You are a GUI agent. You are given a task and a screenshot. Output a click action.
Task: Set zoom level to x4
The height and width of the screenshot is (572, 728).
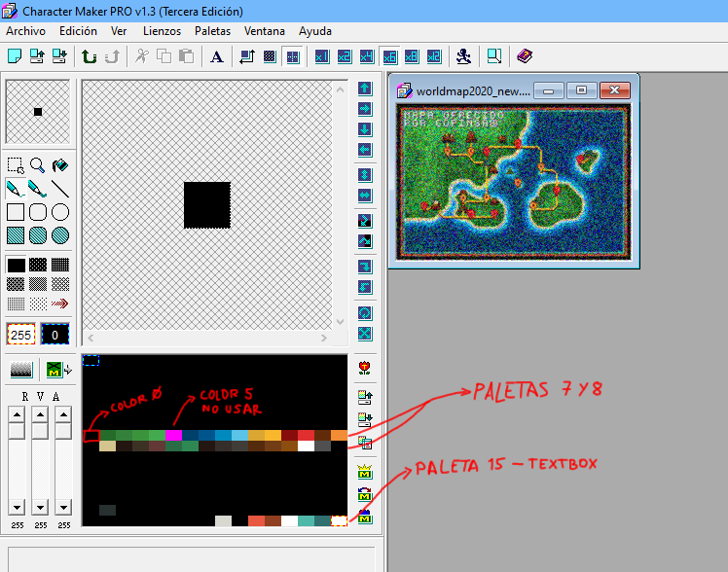[366, 56]
